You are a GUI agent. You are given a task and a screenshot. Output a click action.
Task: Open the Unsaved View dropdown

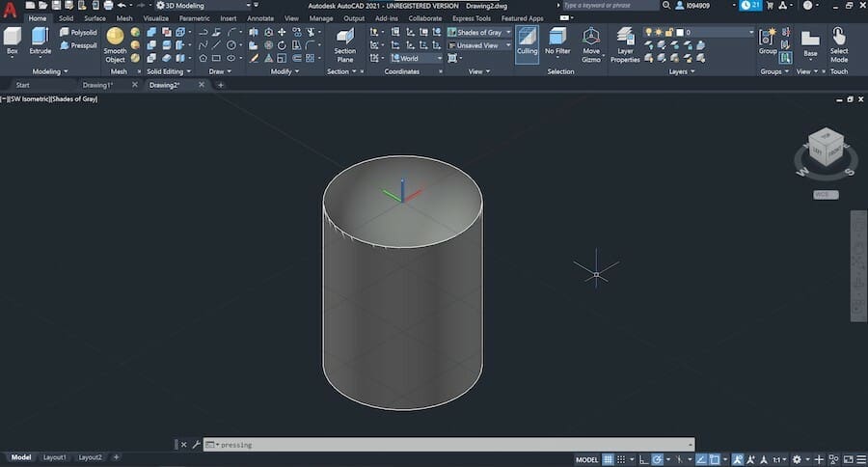479,45
